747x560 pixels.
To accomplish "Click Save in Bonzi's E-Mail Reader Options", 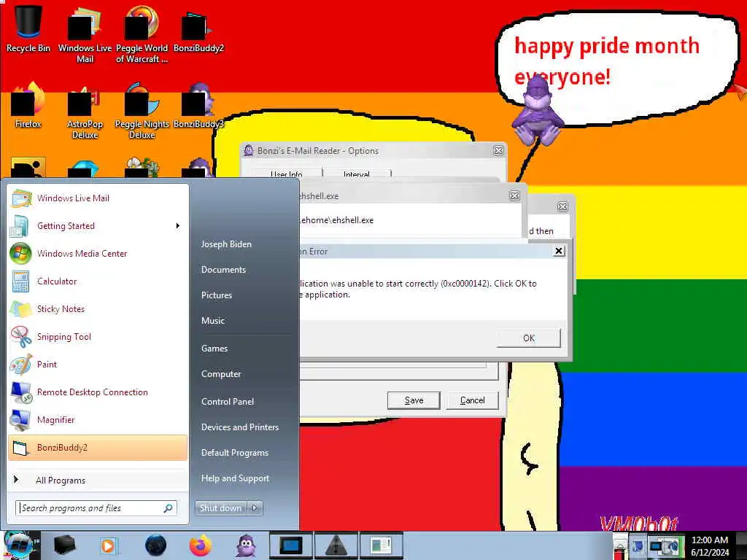I will pyautogui.click(x=414, y=400).
